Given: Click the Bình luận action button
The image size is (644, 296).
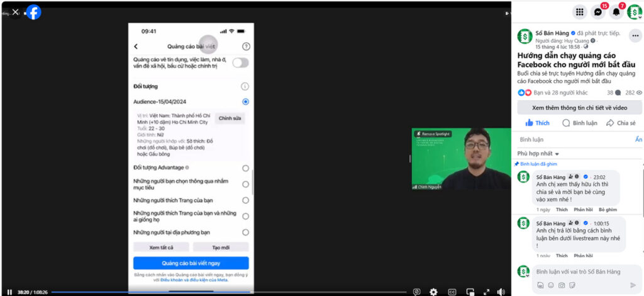Looking at the screenshot, I should click(x=579, y=123).
